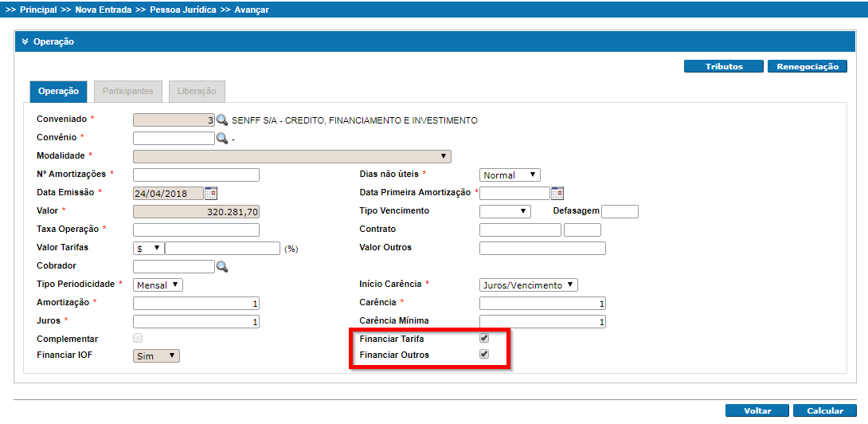Focus the Nº Amortizações input field
Viewport: 868px width, 424px height.
(x=197, y=175)
